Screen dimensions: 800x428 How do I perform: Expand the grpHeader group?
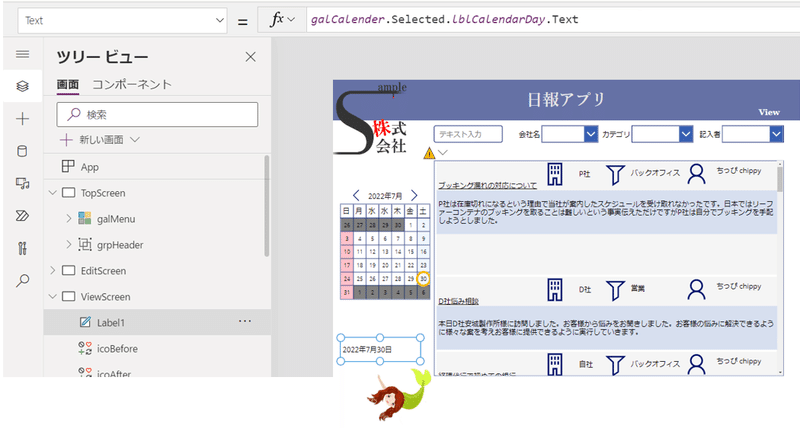(x=69, y=245)
